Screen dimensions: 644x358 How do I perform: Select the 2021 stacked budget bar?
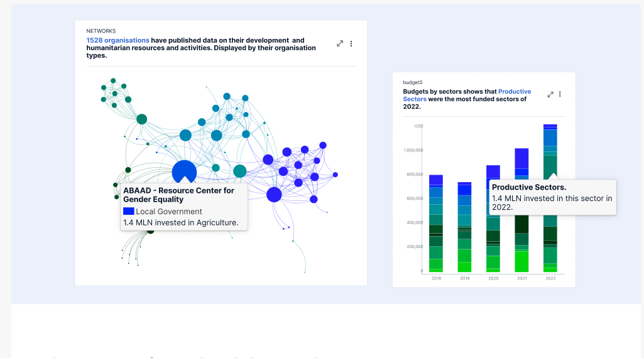[x=521, y=210]
